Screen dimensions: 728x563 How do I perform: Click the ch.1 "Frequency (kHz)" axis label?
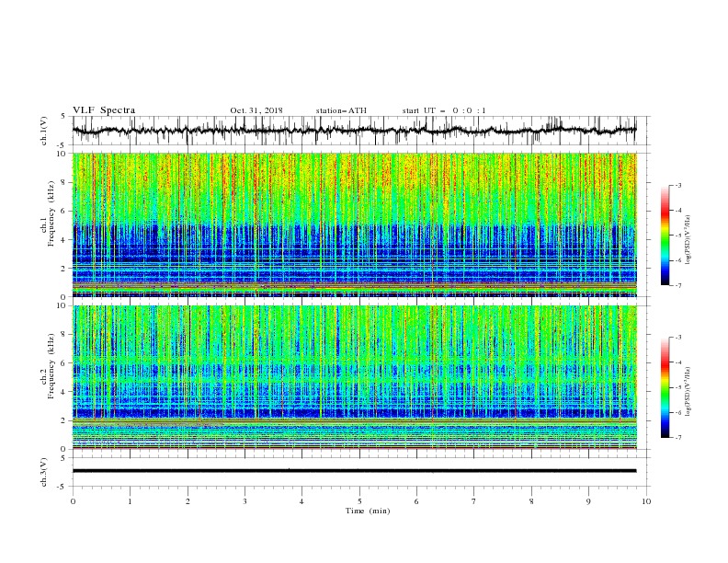point(51,214)
